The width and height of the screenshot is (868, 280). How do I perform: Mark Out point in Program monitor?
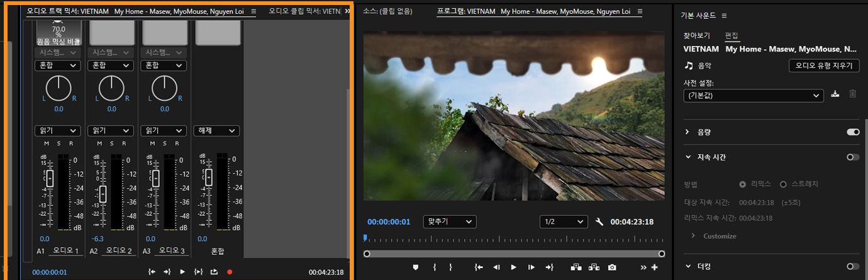(x=450, y=267)
